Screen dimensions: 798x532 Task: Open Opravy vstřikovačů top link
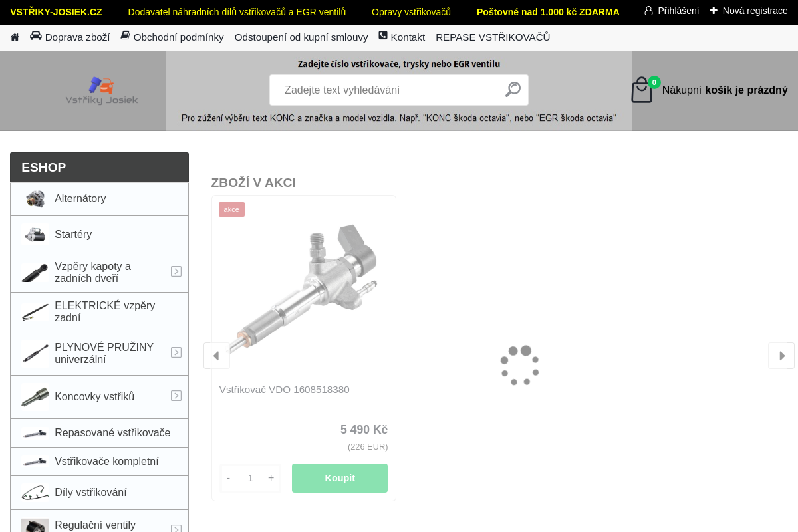coord(411,12)
